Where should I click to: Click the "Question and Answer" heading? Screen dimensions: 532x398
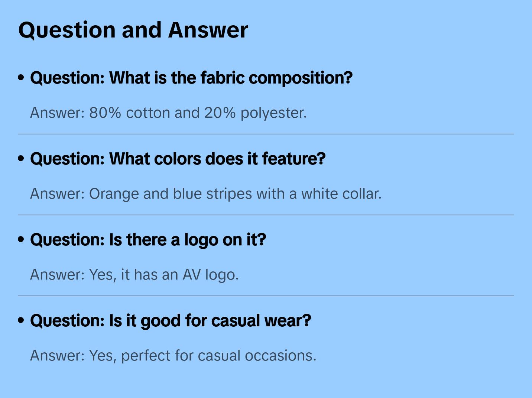[x=133, y=30]
